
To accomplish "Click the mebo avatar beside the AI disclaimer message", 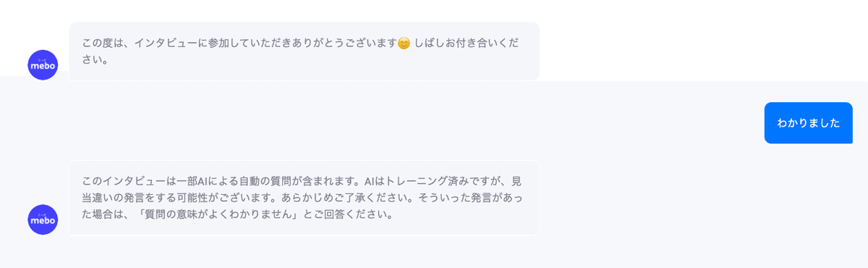I will point(43,219).
